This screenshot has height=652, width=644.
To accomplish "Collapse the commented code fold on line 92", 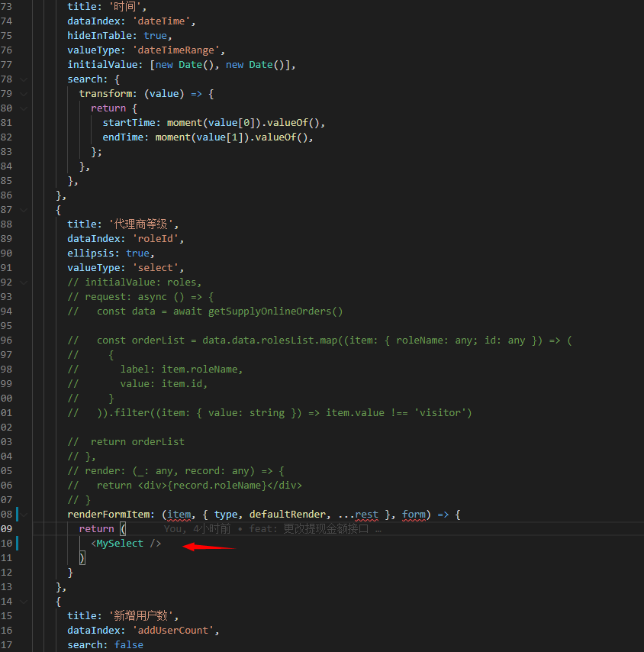I will tap(22, 282).
